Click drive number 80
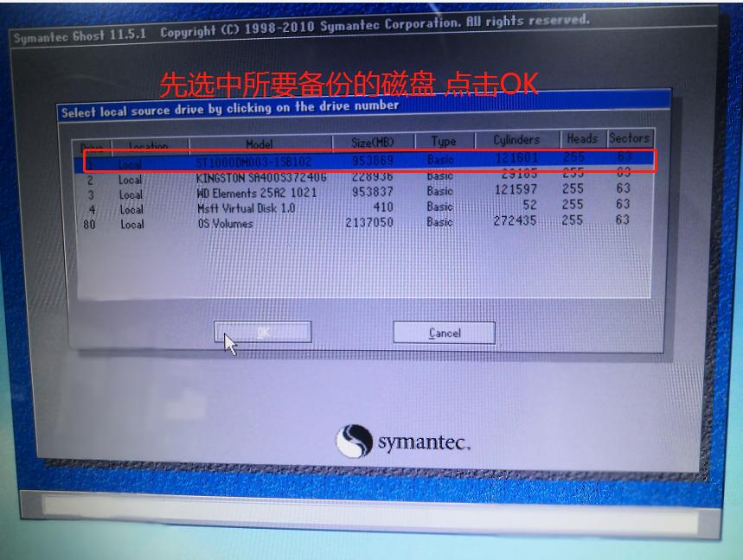The width and height of the screenshot is (743, 560). (x=90, y=225)
